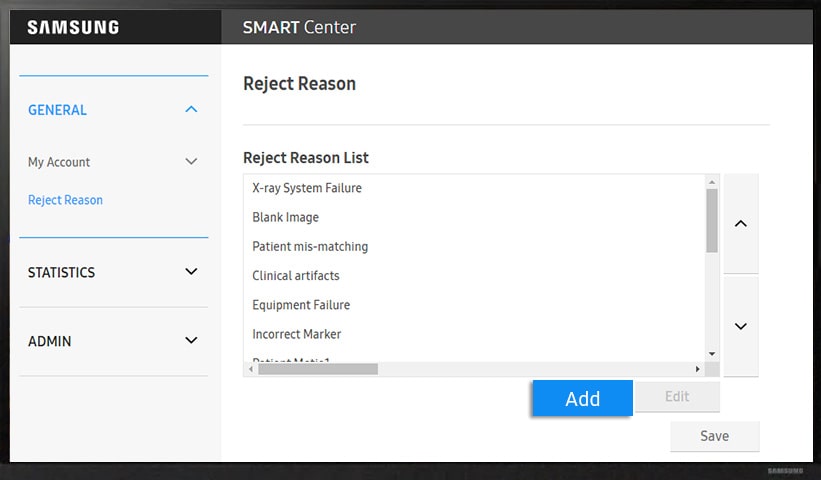Select Clinical artifacts list item
Screen dimensions: 821x480
point(296,276)
